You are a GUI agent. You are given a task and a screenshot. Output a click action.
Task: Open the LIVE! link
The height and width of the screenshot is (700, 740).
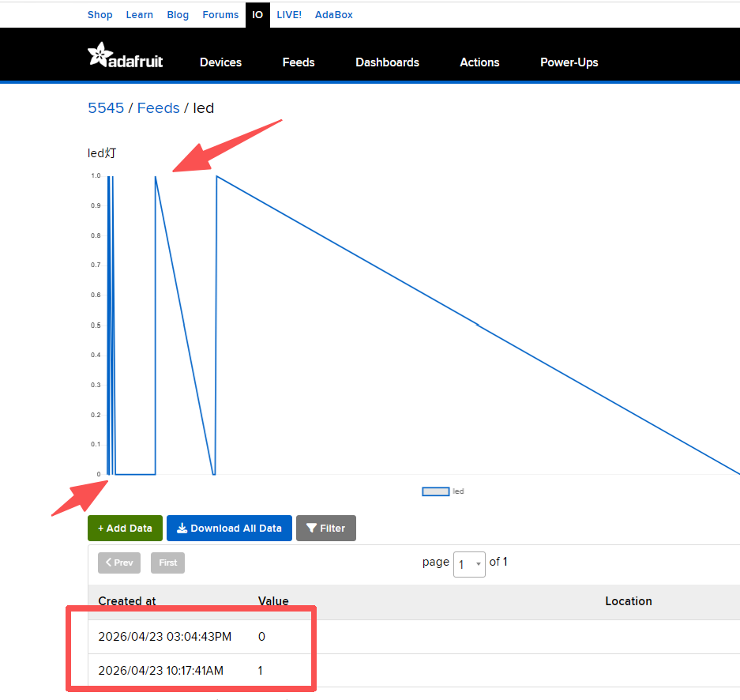click(x=289, y=15)
